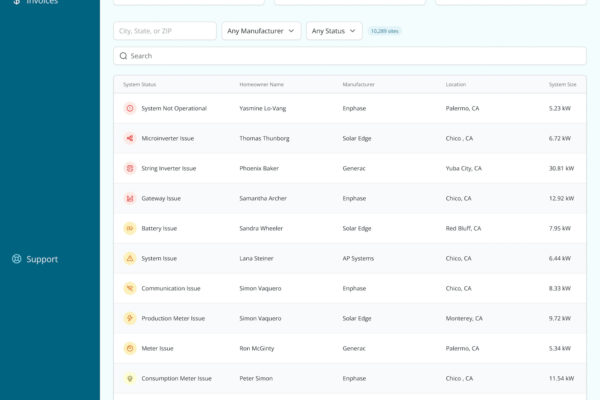Select homeowner Yasmine Lo-Vang
Viewport: 600px width, 400px height.
263,108
